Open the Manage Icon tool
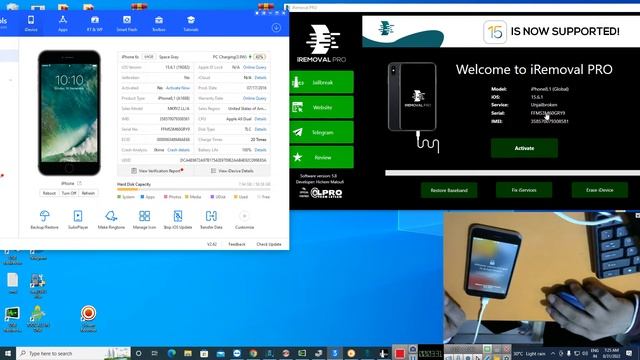Screen dimensions: 640x360 tap(144, 219)
